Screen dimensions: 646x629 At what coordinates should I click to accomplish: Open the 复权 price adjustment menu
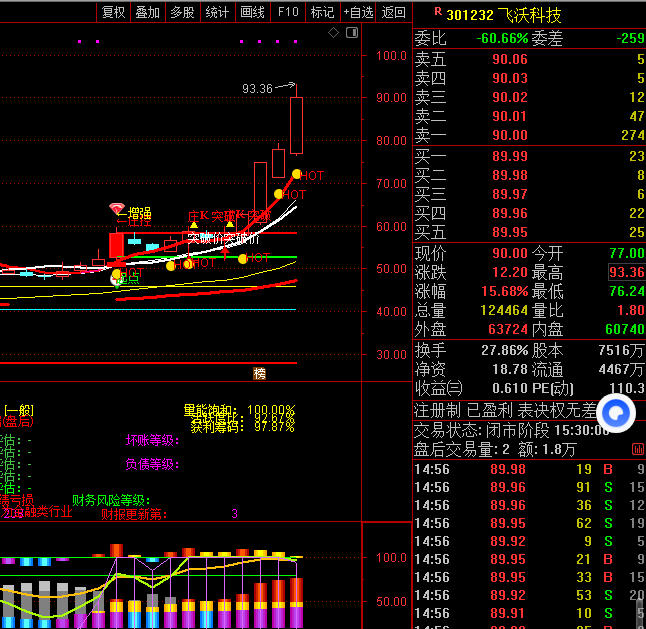coord(114,12)
